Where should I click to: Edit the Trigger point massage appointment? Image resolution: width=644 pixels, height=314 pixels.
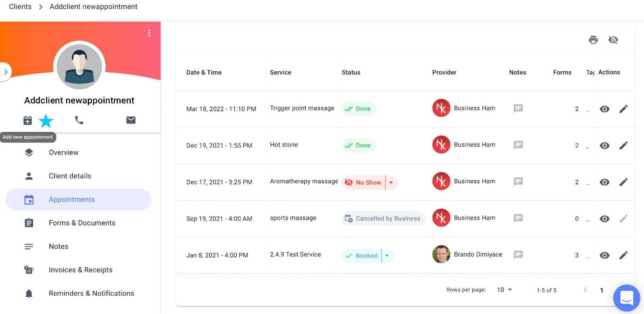click(623, 109)
